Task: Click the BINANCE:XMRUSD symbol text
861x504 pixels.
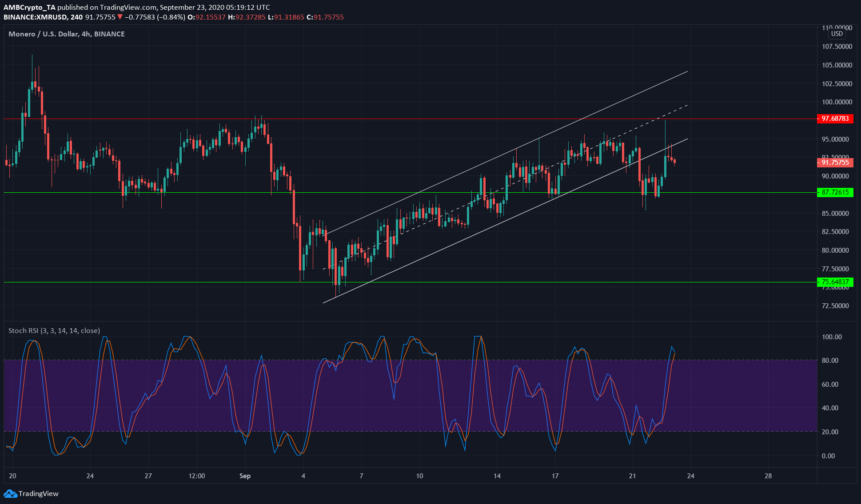Action: pos(36,17)
